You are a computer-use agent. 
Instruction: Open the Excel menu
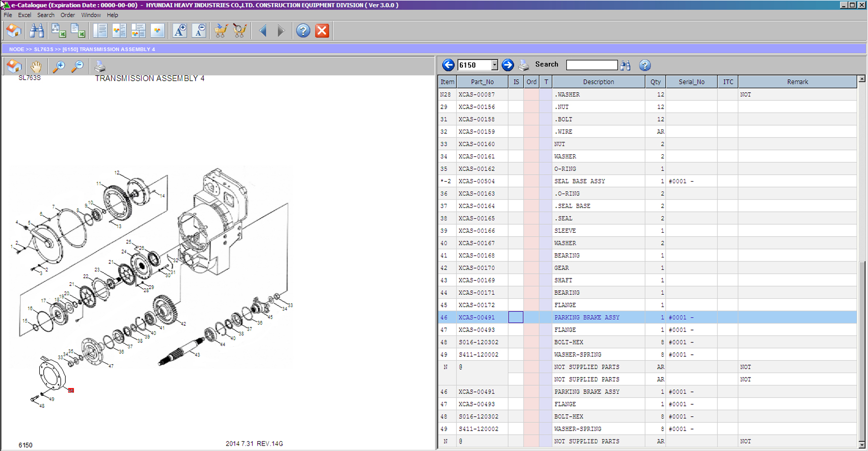[24, 15]
